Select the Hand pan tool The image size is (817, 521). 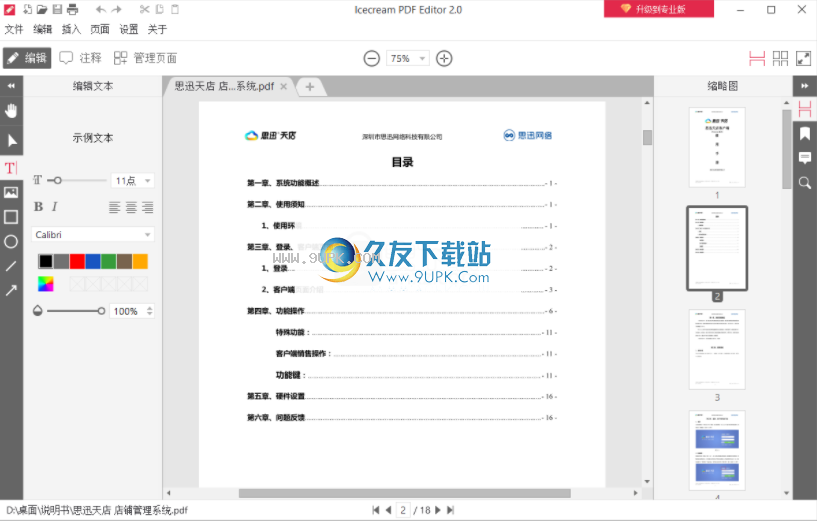[11, 111]
